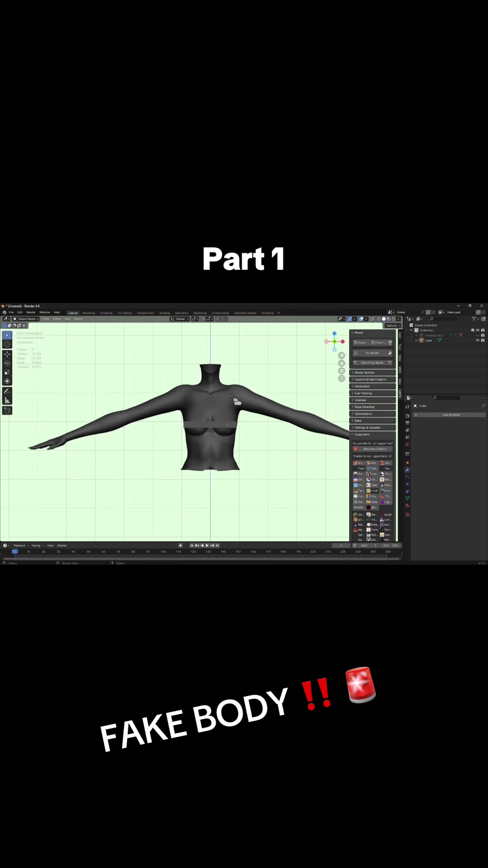Image resolution: width=488 pixels, height=868 pixels.
Task: Hide the Cube object with eye icon
Action: pyautogui.click(x=478, y=340)
